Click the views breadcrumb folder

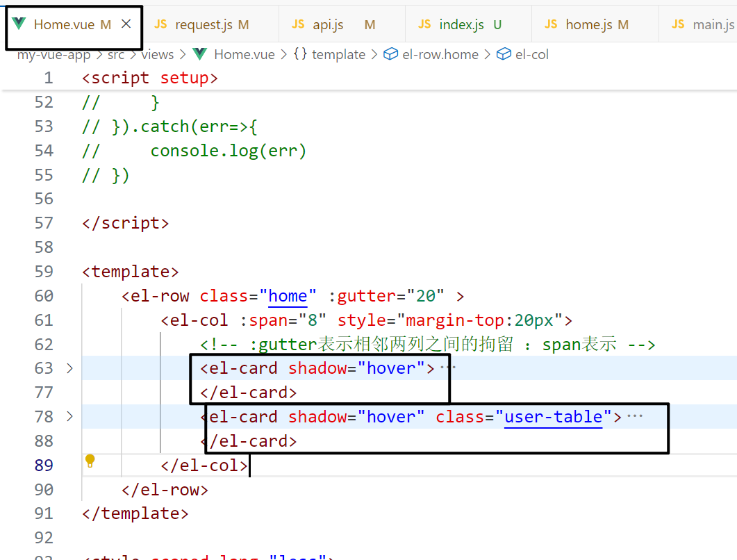click(x=158, y=55)
